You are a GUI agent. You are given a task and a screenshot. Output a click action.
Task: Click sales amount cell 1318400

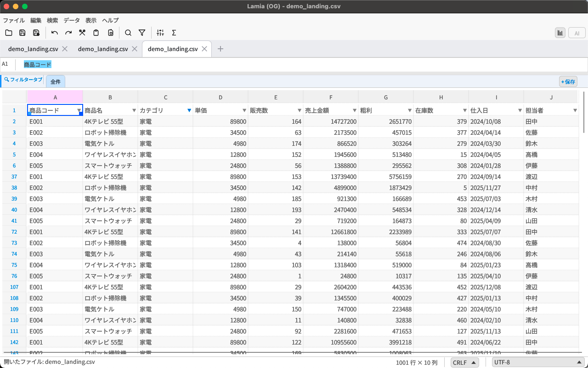[331, 265]
